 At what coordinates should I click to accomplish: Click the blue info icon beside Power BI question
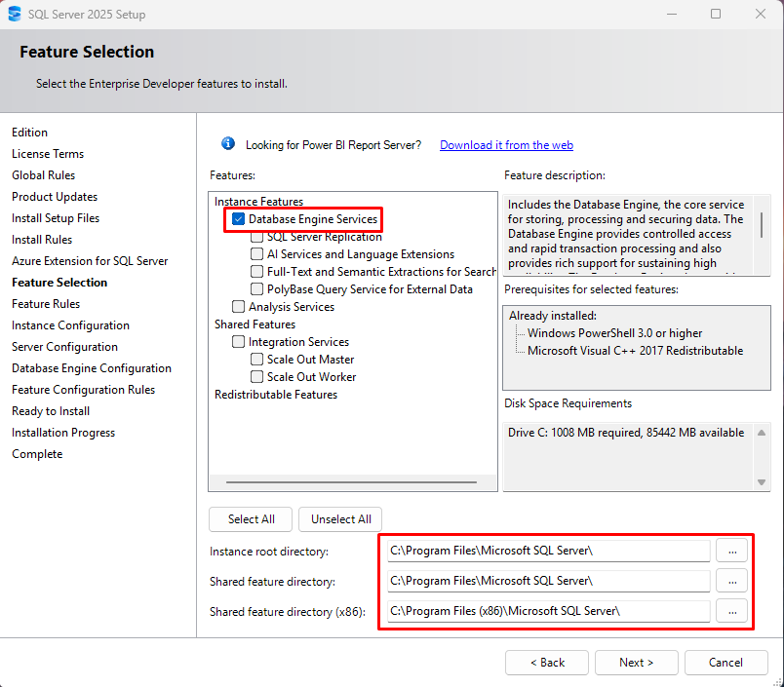click(x=228, y=144)
